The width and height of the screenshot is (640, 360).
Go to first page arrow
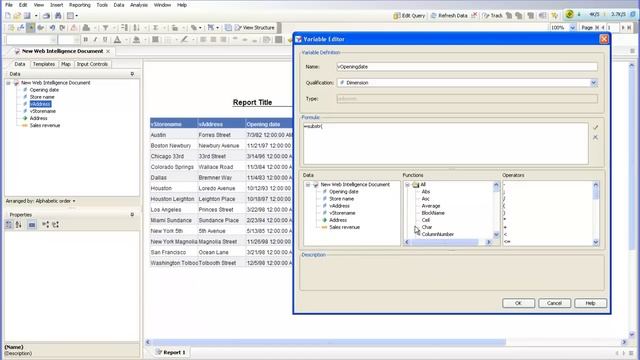[x=597, y=28]
